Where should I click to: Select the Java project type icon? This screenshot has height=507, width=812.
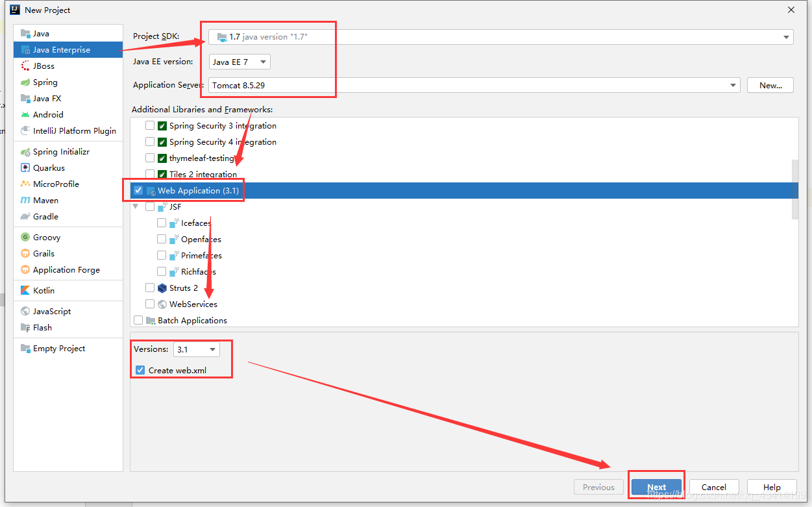[x=25, y=34]
